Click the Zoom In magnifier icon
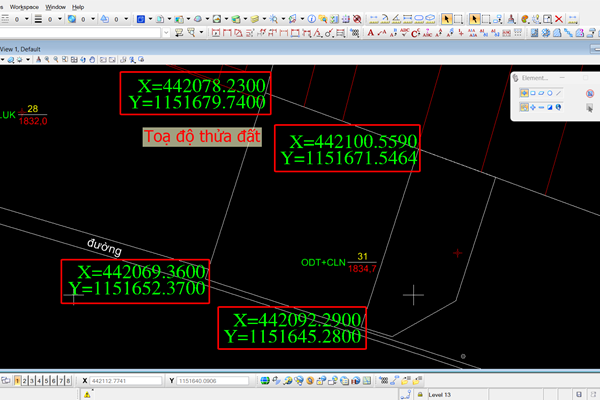This screenshot has height=400, width=600. [47, 60]
